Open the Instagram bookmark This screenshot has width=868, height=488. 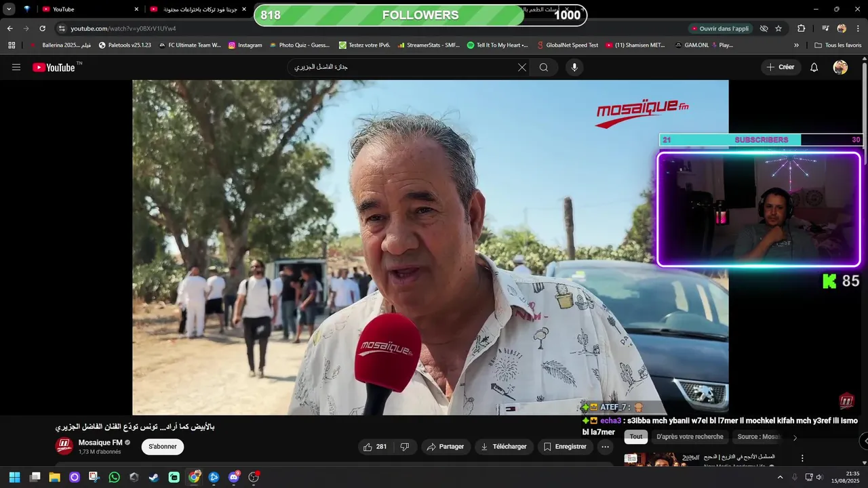pyautogui.click(x=245, y=45)
